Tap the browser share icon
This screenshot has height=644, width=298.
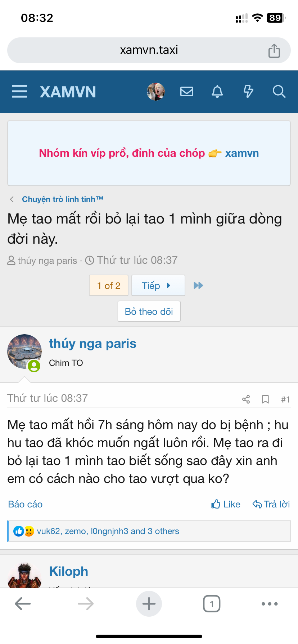tap(274, 51)
